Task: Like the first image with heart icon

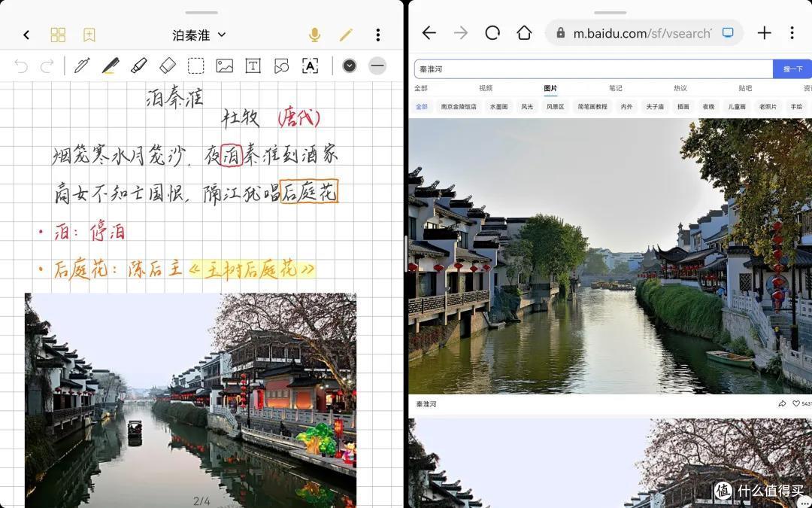Action: [796, 404]
